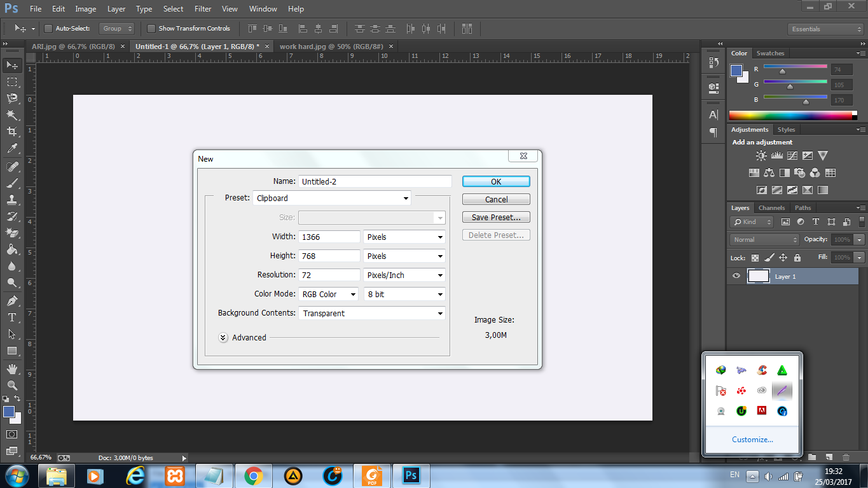
Task: Expand the Advanced section
Action: (223, 338)
